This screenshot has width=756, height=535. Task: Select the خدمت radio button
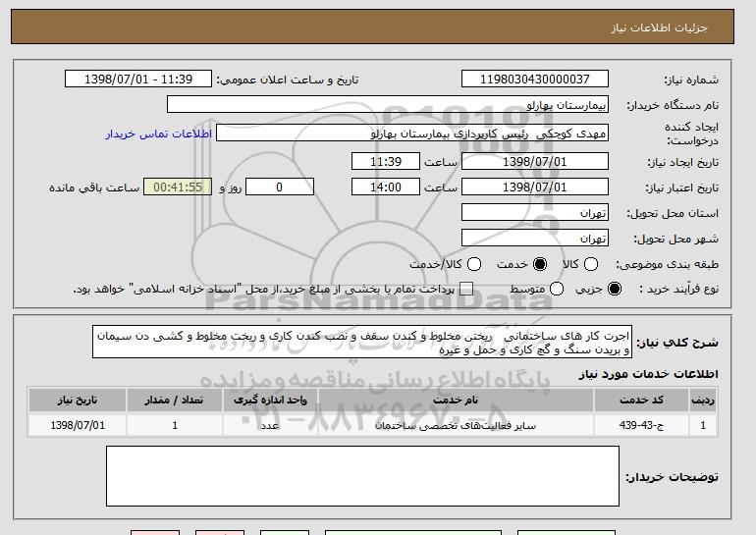pos(540,264)
